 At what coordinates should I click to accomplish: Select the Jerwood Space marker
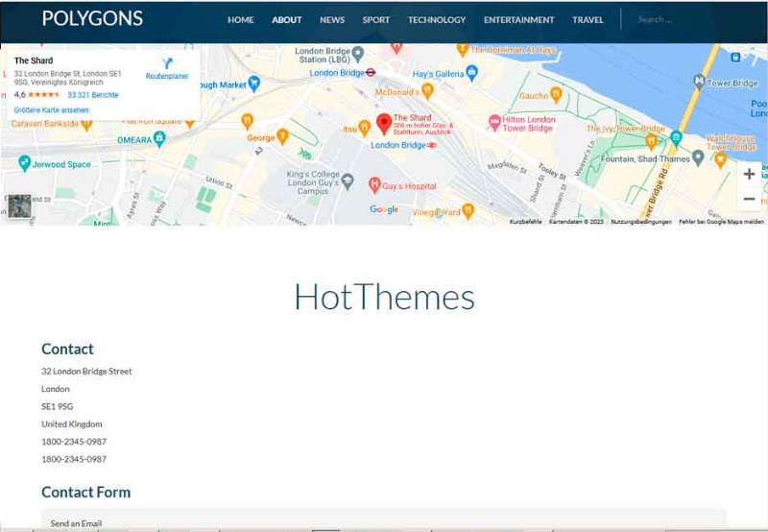[x=25, y=163]
